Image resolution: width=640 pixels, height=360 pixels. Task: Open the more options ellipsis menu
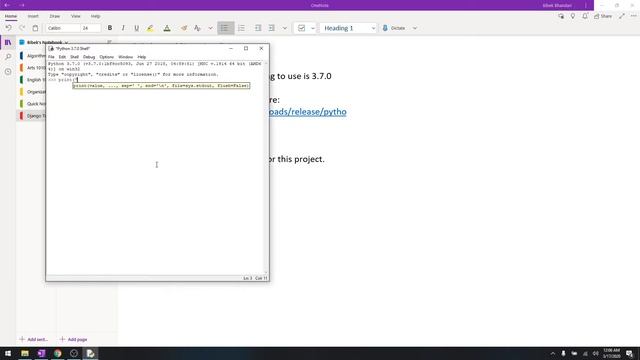click(x=633, y=16)
